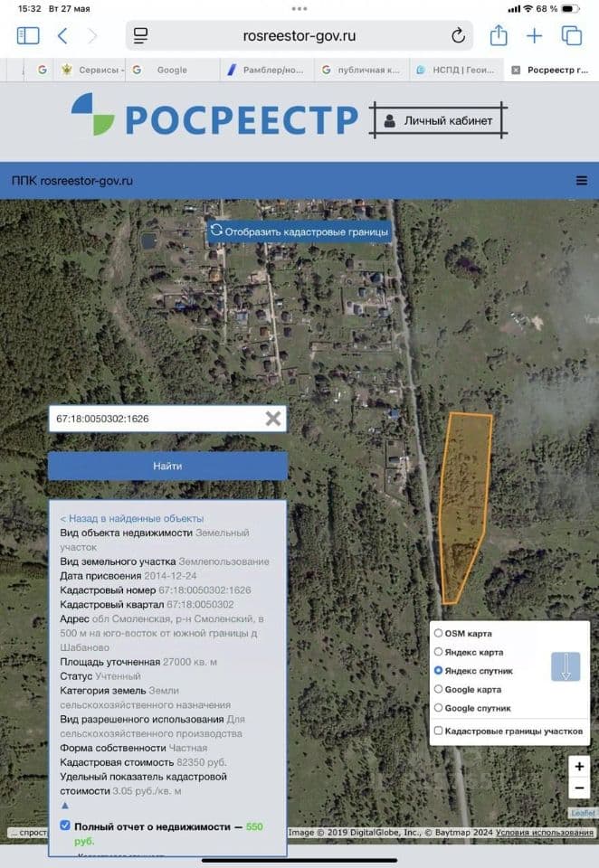The image size is (599, 868).
Task: Click the blue down-arrow layer panel icon
Action: [x=566, y=666]
